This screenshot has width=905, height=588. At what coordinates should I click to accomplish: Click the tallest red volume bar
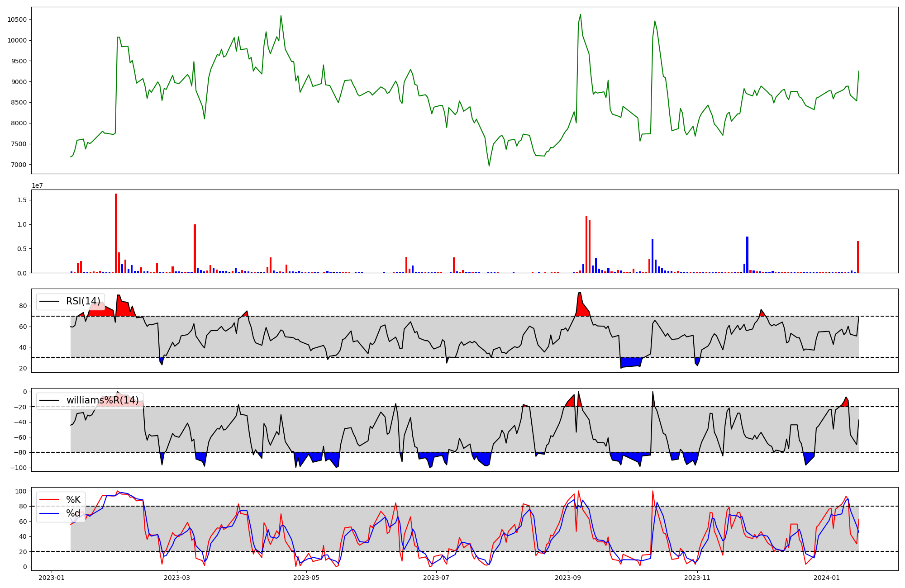pyautogui.click(x=116, y=233)
